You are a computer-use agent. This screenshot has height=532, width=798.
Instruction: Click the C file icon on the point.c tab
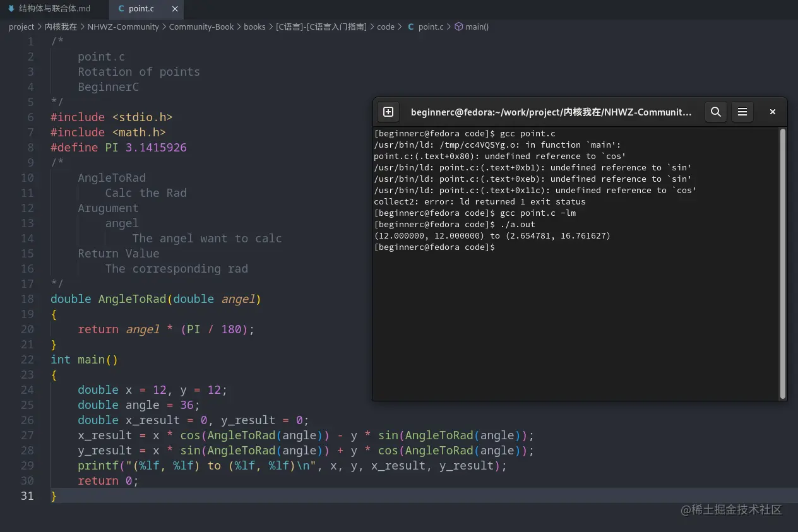click(121, 9)
